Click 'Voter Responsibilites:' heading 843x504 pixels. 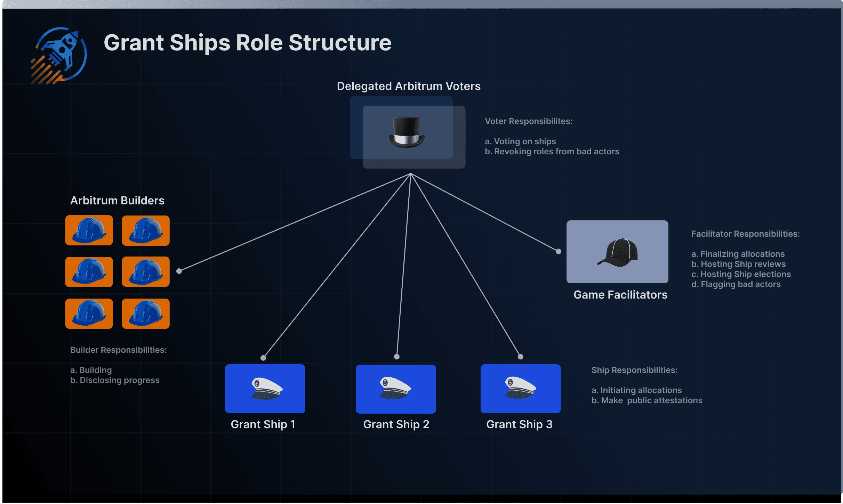coord(529,121)
